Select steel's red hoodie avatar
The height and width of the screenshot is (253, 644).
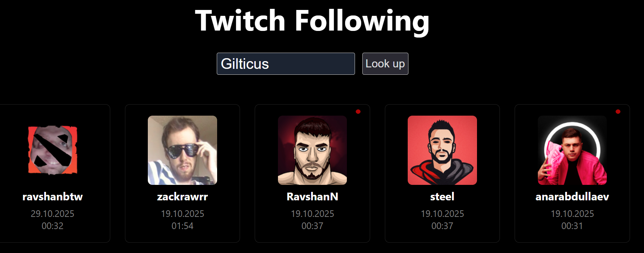click(442, 150)
